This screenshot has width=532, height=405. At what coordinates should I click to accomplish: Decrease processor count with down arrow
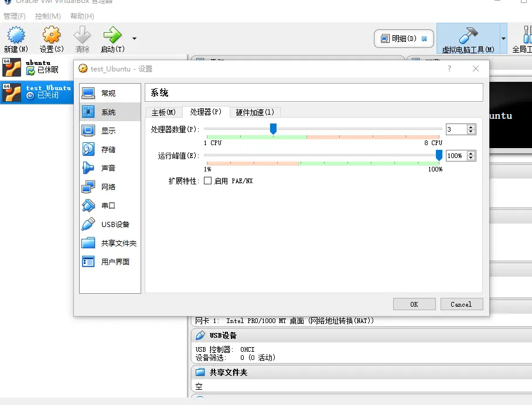470,132
